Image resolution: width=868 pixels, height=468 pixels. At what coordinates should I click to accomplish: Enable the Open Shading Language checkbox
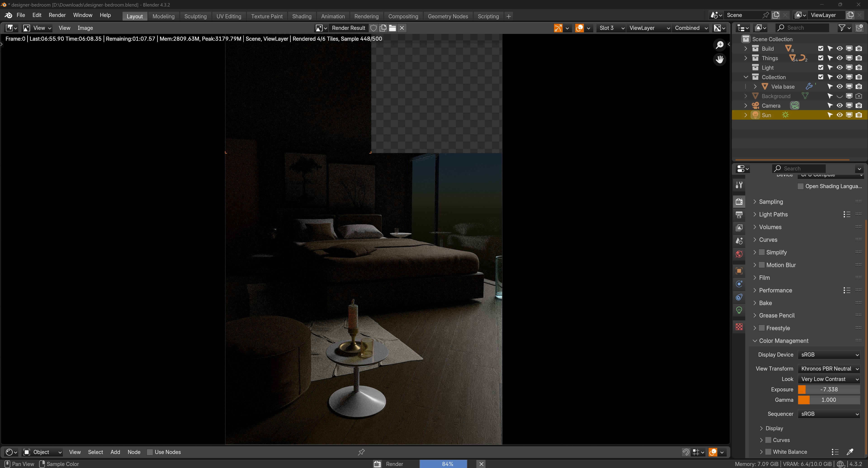click(x=801, y=186)
